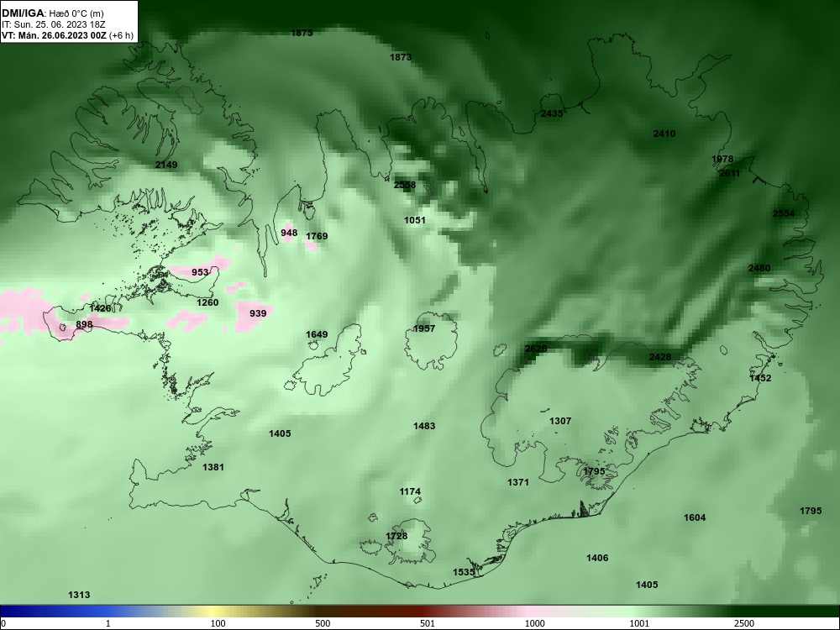Select the 1873 height value
Screen dimensions: 840x630
[x=401, y=57]
